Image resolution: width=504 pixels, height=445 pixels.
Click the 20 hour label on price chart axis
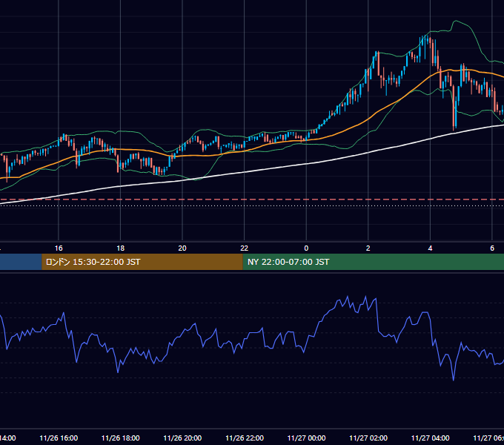pos(182,248)
